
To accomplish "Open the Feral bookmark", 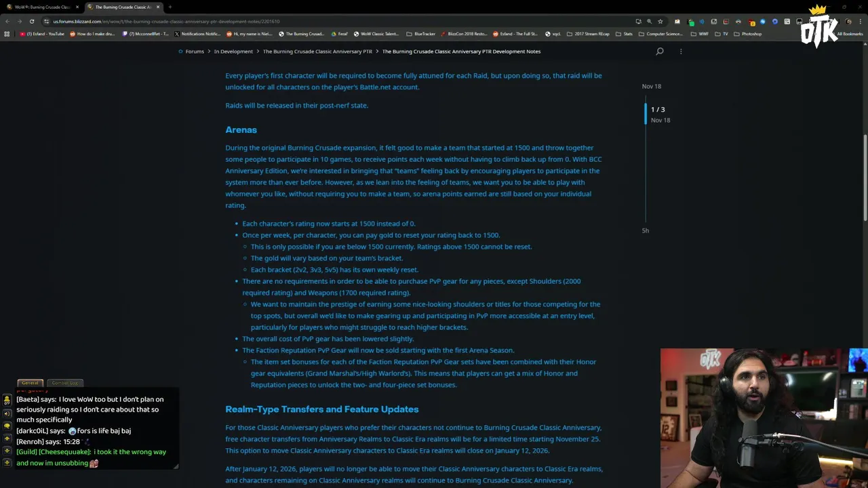I will (340, 34).
